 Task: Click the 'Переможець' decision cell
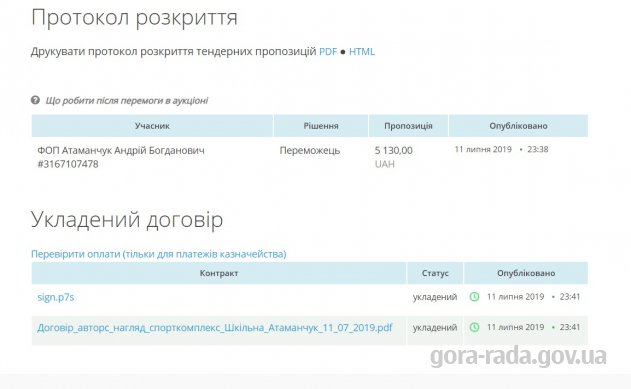(309, 150)
